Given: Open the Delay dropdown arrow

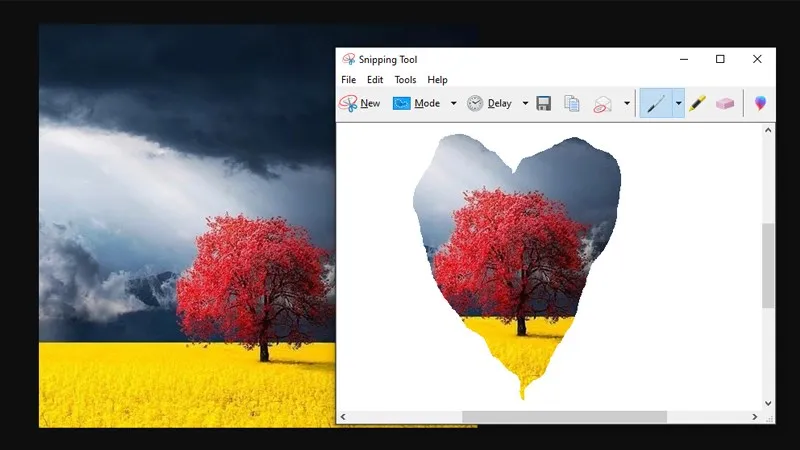Looking at the screenshot, I should [x=525, y=103].
